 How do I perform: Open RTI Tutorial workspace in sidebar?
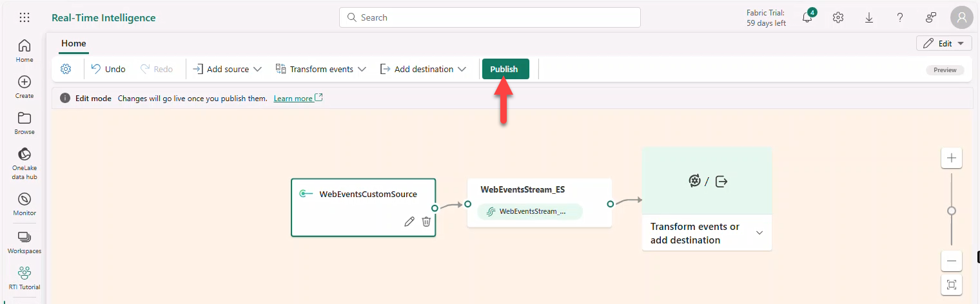click(x=24, y=278)
